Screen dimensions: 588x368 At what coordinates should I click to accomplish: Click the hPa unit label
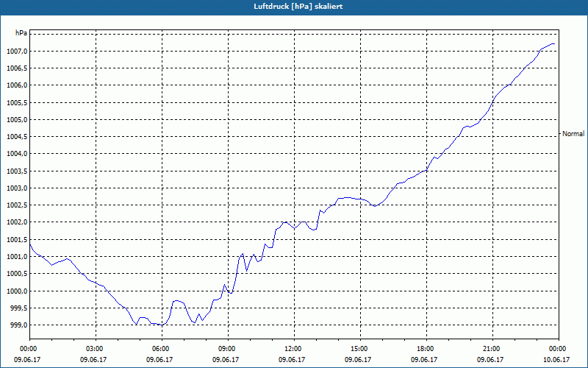(21, 32)
